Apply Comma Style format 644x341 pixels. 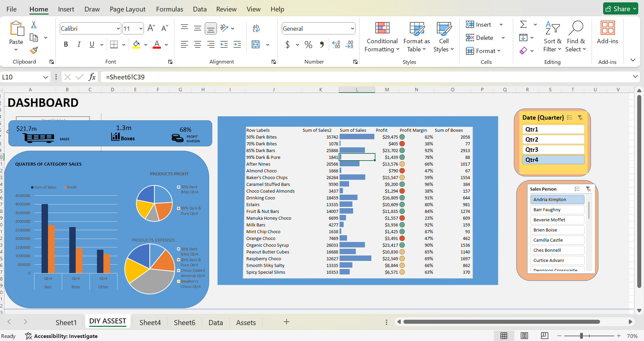point(322,44)
